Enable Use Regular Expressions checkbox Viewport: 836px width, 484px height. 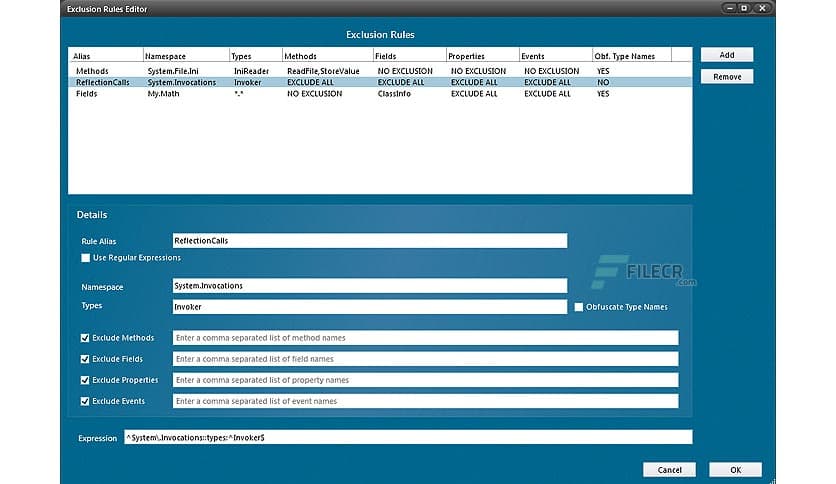(x=85, y=258)
